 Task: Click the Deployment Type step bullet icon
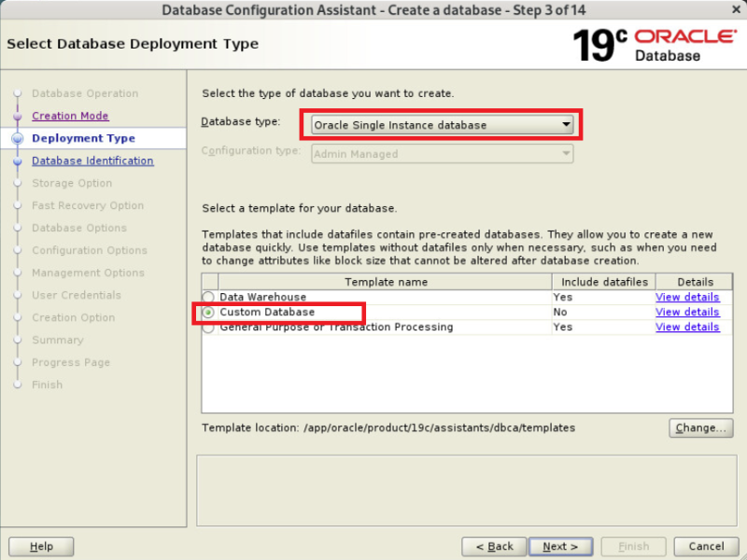tap(18, 138)
